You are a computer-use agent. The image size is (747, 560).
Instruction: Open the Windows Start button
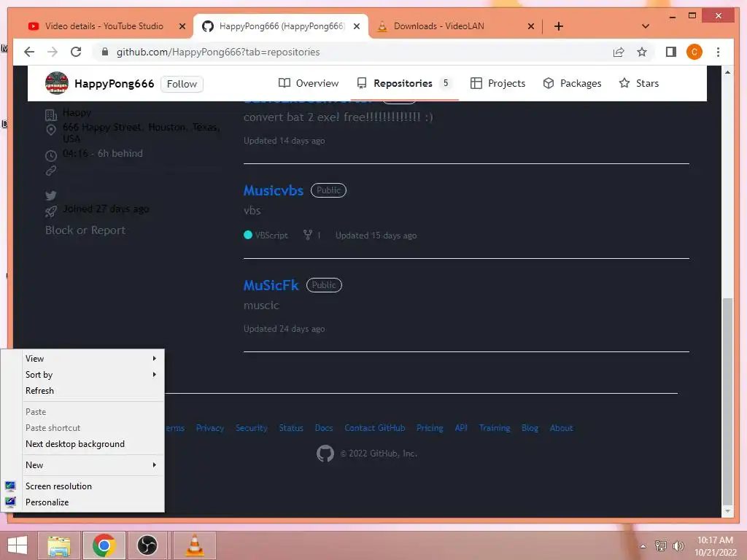18,545
